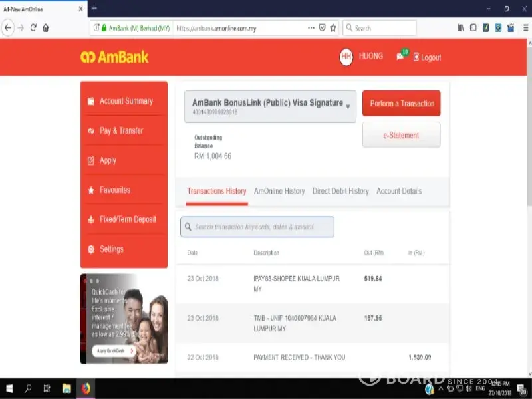532x399 pixels.
Task: Click the 157.95 out amount
Action: (373, 319)
